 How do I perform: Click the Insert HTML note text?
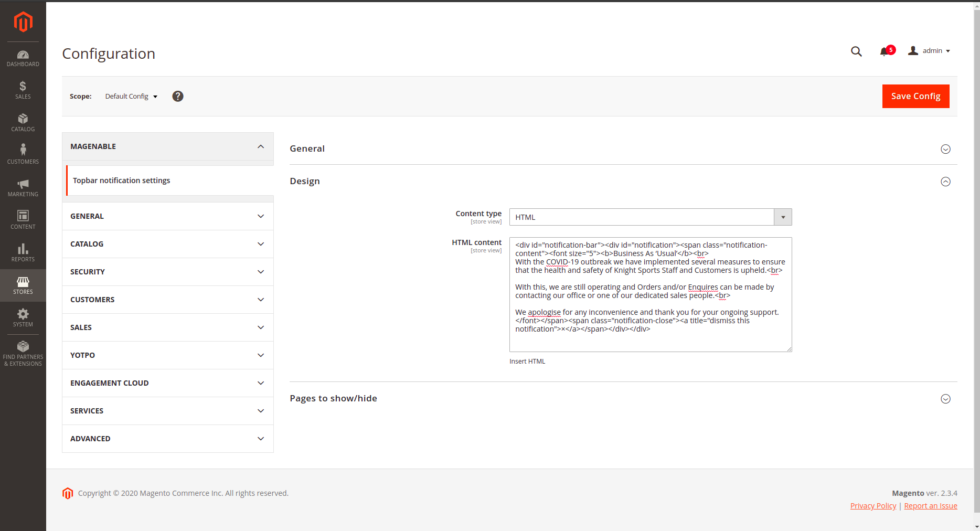[x=527, y=362]
